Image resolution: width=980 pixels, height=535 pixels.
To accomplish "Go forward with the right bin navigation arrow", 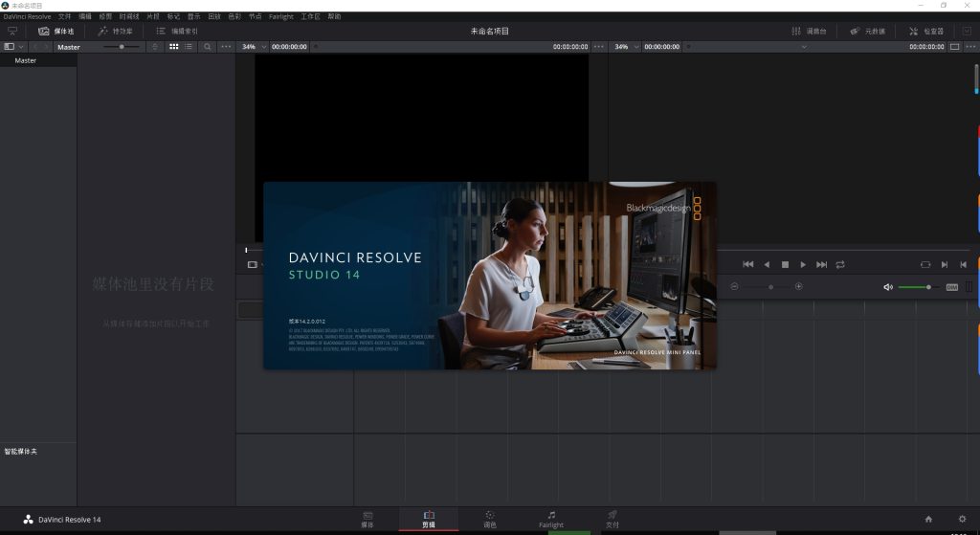I will (x=45, y=47).
